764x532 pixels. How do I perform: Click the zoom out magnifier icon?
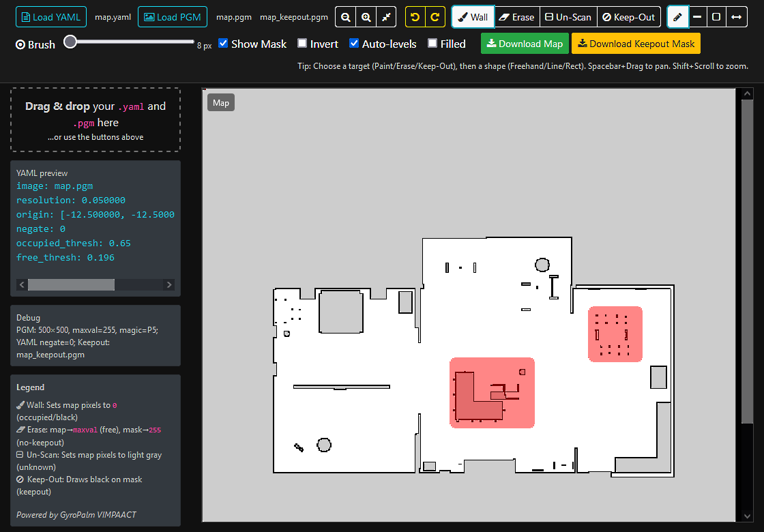click(346, 17)
